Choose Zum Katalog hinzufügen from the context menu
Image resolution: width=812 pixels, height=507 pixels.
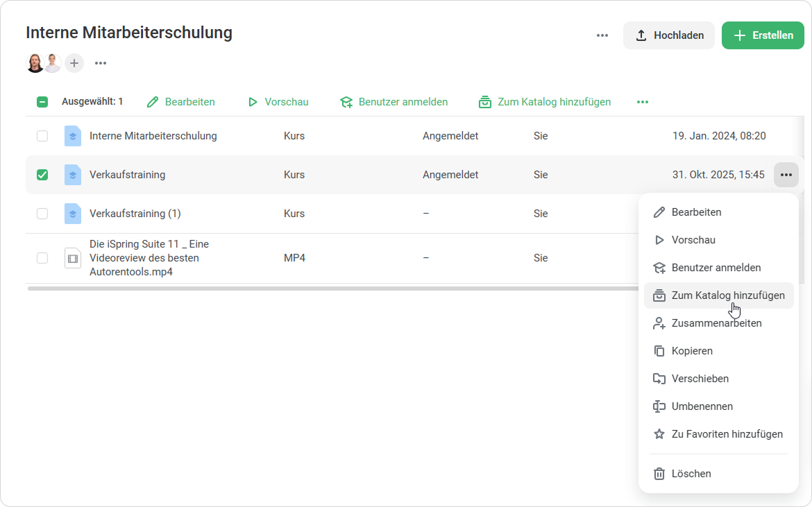coord(727,295)
